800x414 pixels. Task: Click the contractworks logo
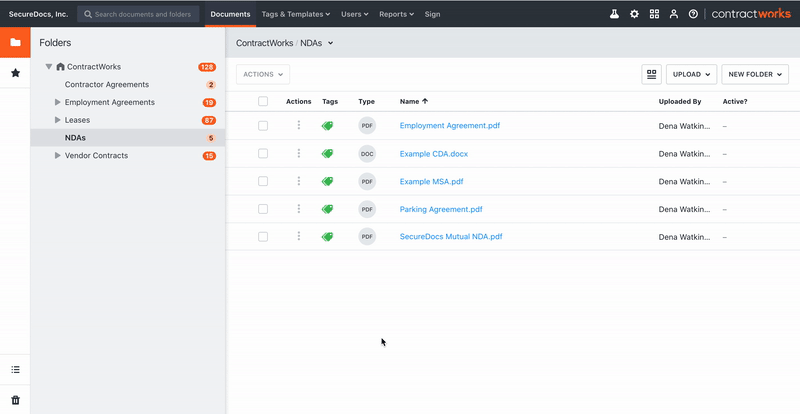[751, 14]
